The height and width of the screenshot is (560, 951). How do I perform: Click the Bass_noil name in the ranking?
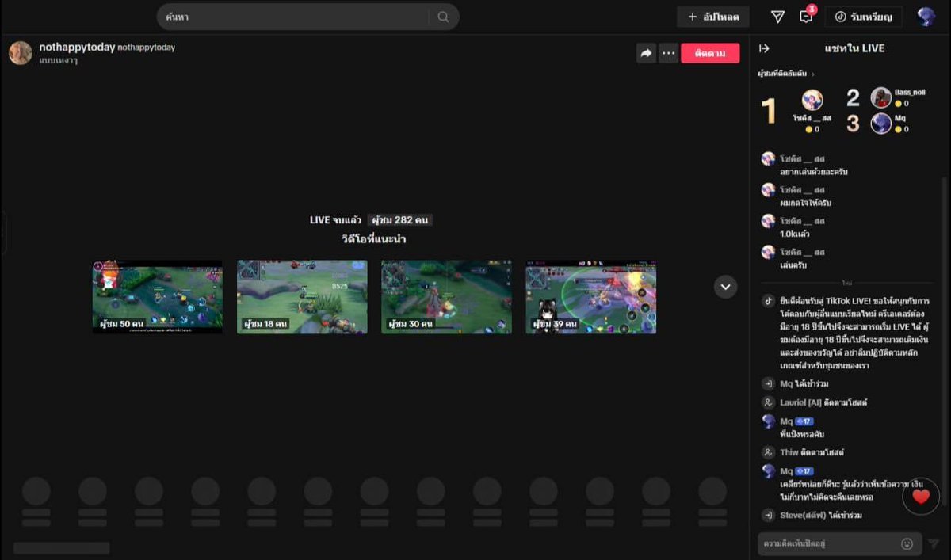click(910, 93)
